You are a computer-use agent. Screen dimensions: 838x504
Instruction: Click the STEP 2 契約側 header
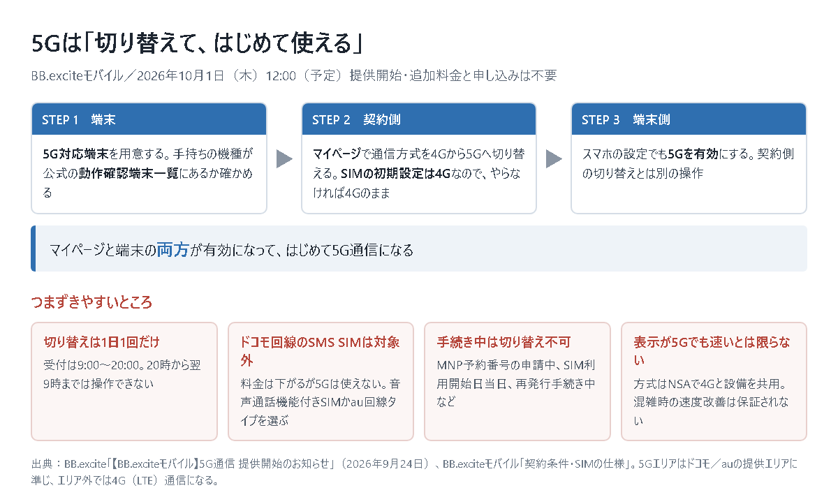coord(419,119)
